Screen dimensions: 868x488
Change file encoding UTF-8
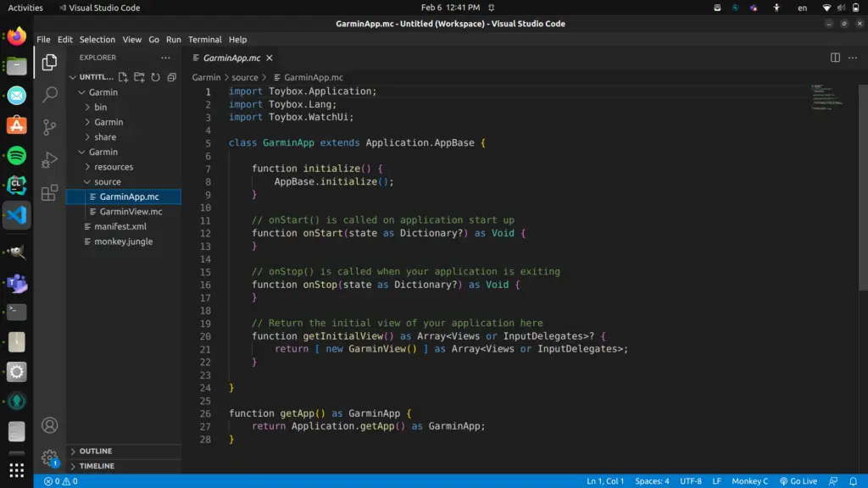690,481
